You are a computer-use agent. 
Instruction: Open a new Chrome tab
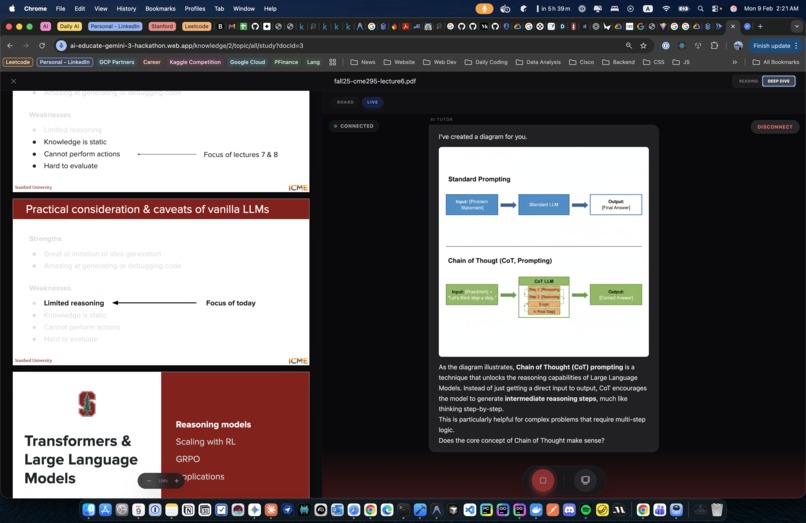pyautogui.click(x=760, y=26)
